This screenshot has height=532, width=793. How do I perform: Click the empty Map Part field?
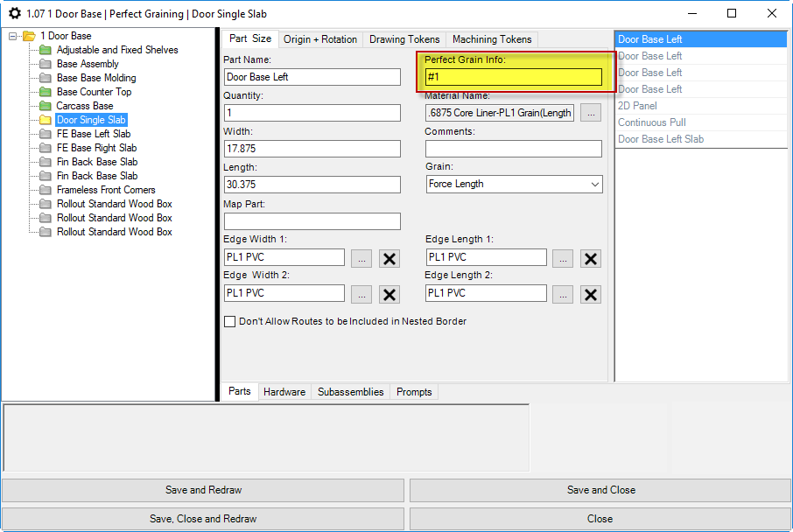(x=312, y=221)
